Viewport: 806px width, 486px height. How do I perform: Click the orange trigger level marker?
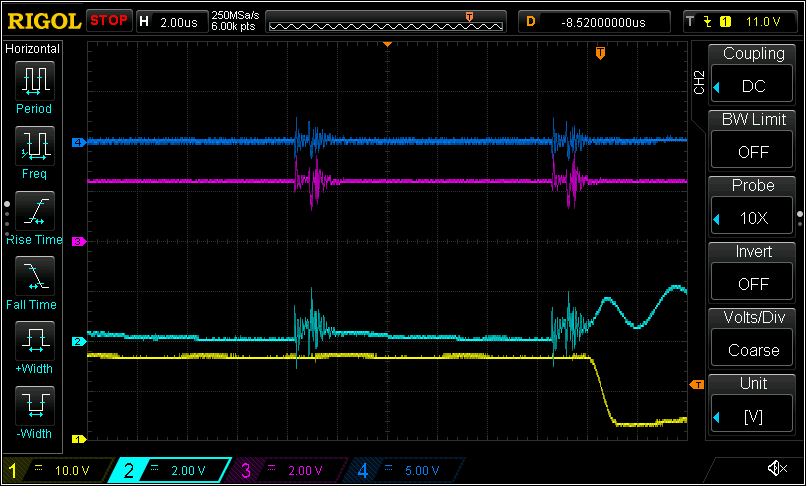tap(697, 385)
